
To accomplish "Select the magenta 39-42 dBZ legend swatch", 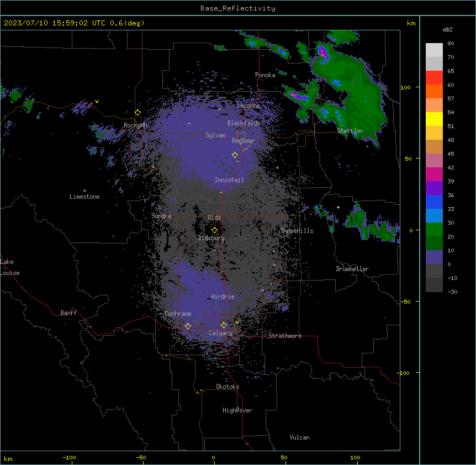I will tap(434, 174).
